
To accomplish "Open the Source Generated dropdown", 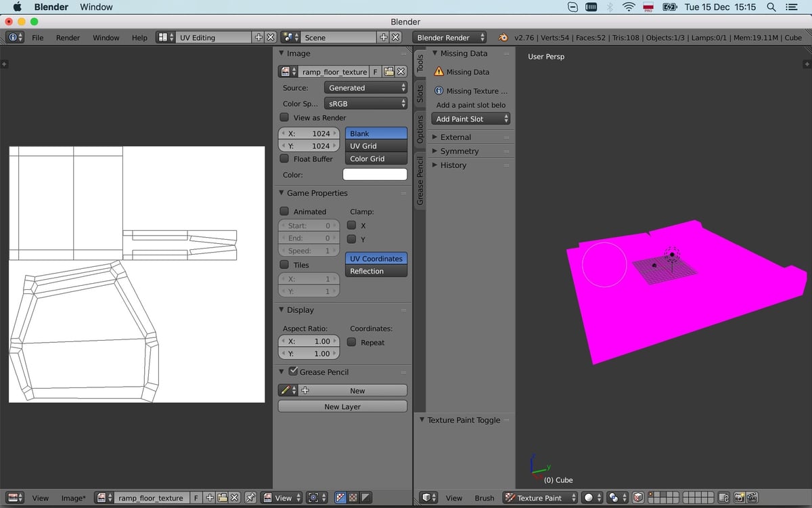I will pos(366,87).
